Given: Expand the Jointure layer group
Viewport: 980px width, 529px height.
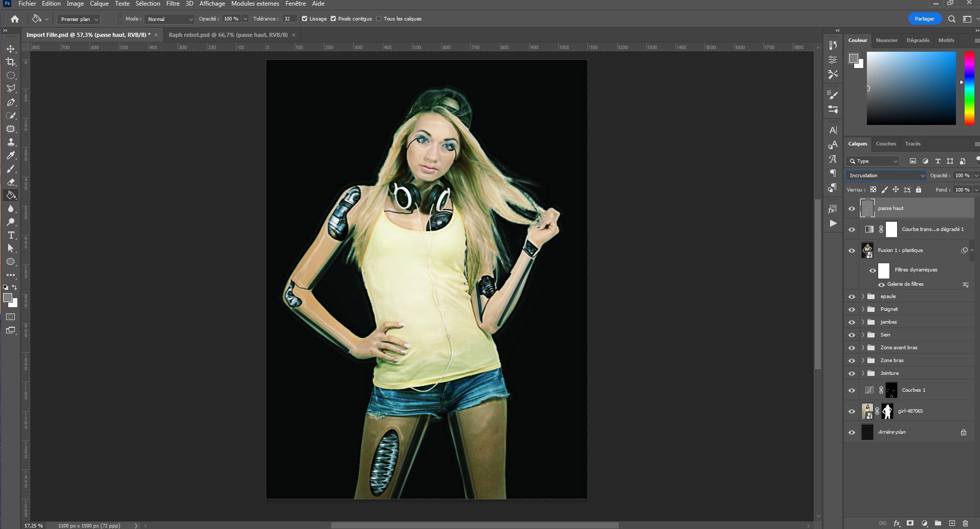Looking at the screenshot, I should point(863,373).
